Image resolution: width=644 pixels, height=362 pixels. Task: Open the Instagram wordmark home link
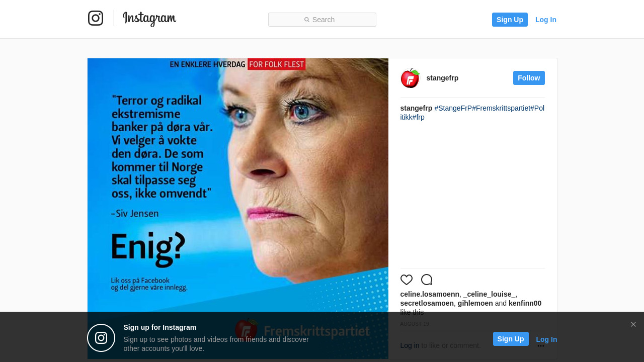click(x=149, y=19)
